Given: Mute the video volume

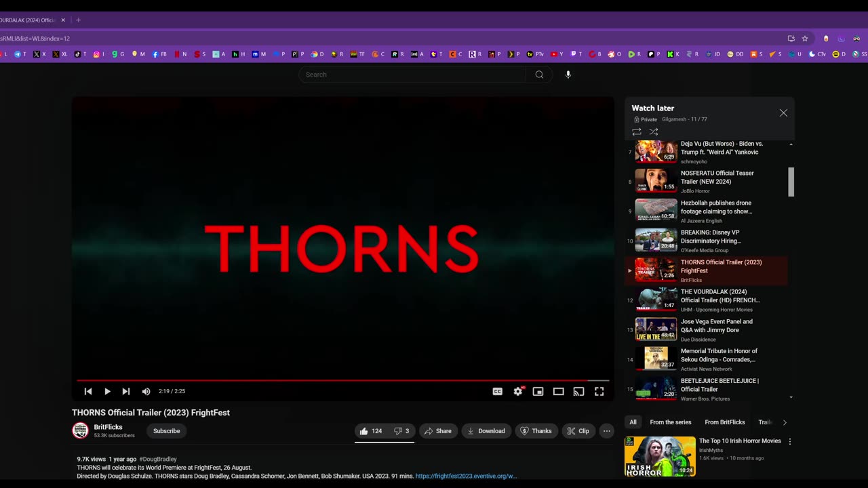Looking at the screenshot, I should [146, 391].
